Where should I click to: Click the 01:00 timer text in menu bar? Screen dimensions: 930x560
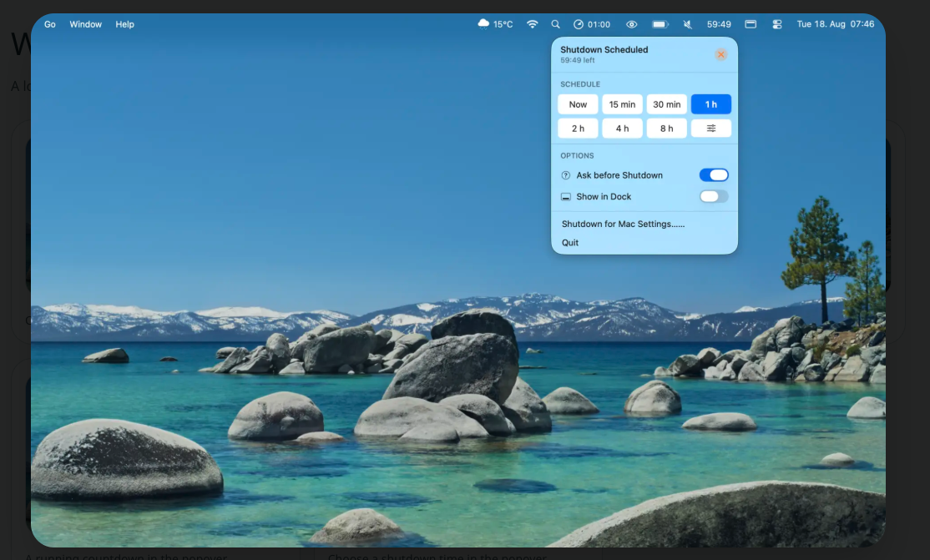[x=599, y=24]
